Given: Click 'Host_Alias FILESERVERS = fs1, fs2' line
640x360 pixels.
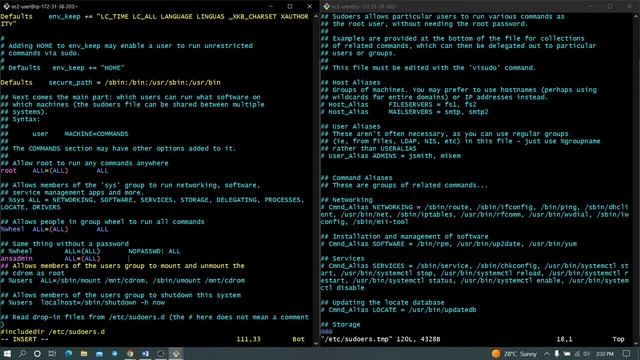Looking at the screenshot, I should [399, 104].
